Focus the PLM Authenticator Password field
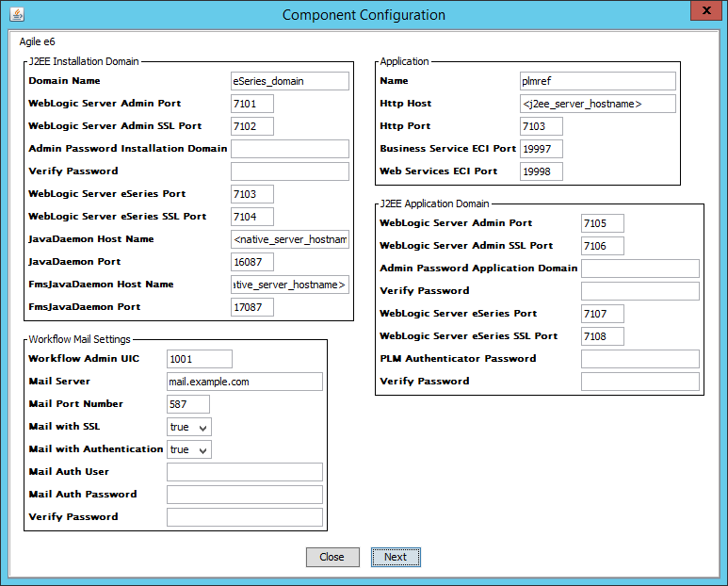The height and width of the screenshot is (586, 728). tap(640, 359)
